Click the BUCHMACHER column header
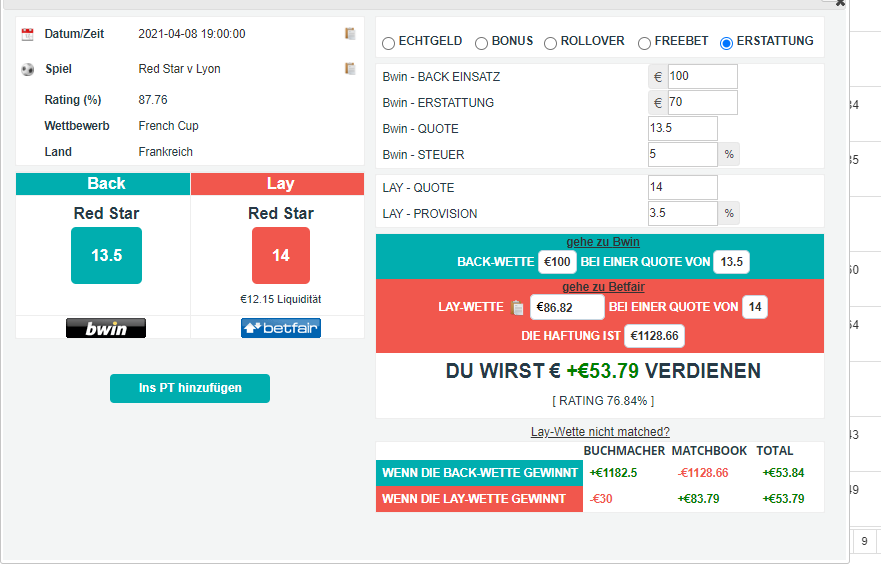Screen dimensions: 881x582 (x=624, y=451)
